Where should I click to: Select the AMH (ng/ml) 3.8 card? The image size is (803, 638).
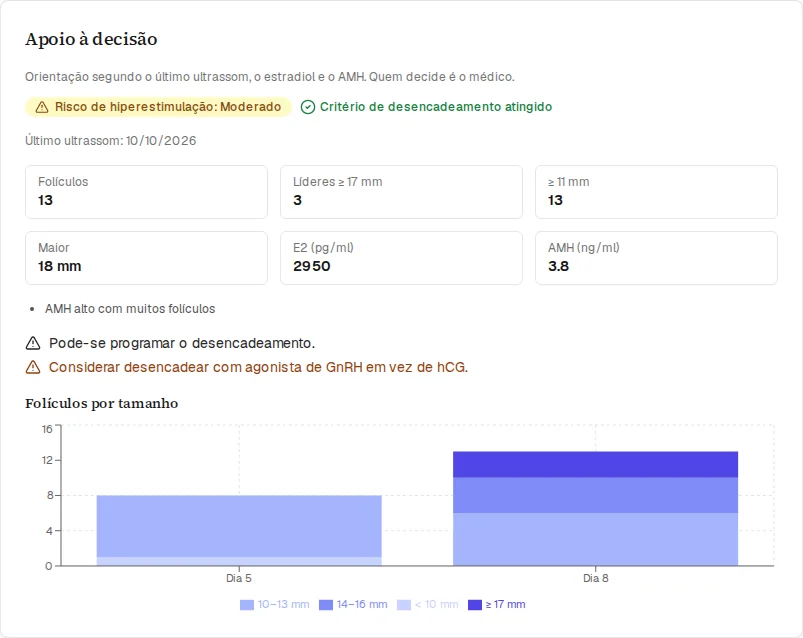tap(657, 258)
